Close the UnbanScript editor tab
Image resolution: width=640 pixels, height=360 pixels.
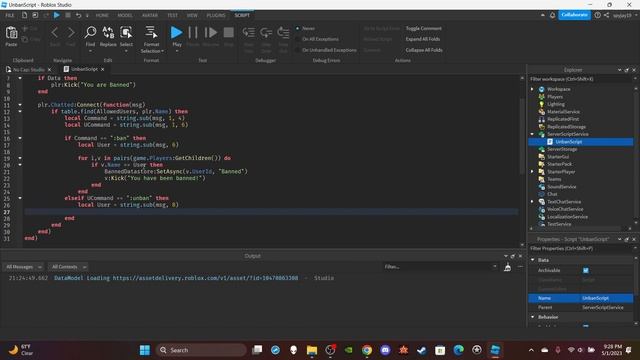pyautogui.click(x=102, y=69)
